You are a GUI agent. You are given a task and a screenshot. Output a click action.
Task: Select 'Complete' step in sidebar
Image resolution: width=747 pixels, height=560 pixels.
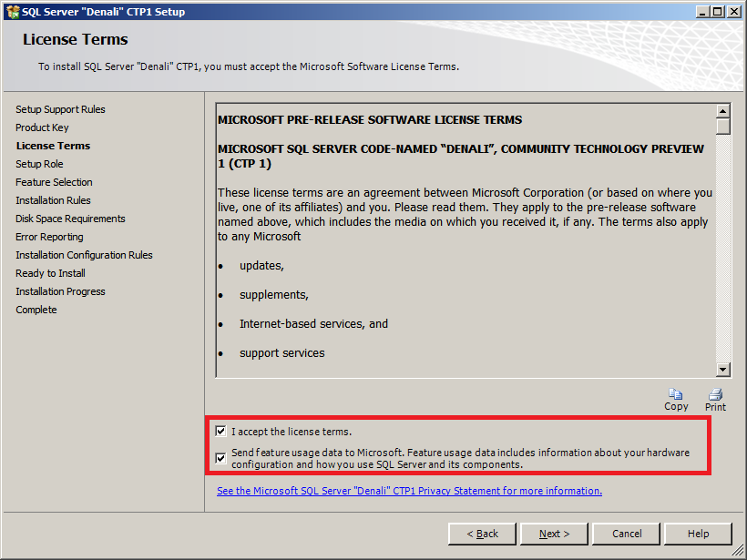tap(36, 310)
